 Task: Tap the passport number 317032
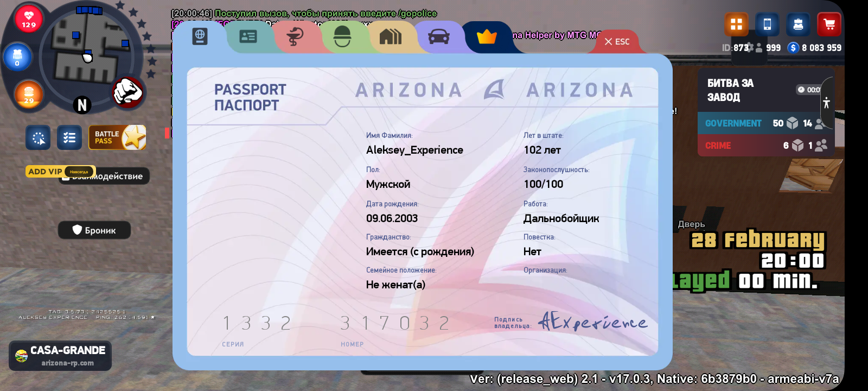[x=395, y=323]
